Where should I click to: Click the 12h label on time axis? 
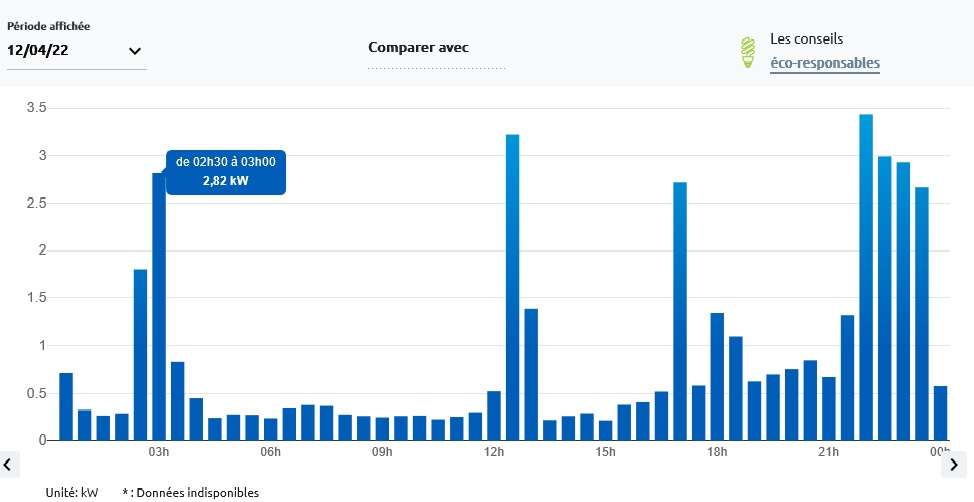coord(493,452)
